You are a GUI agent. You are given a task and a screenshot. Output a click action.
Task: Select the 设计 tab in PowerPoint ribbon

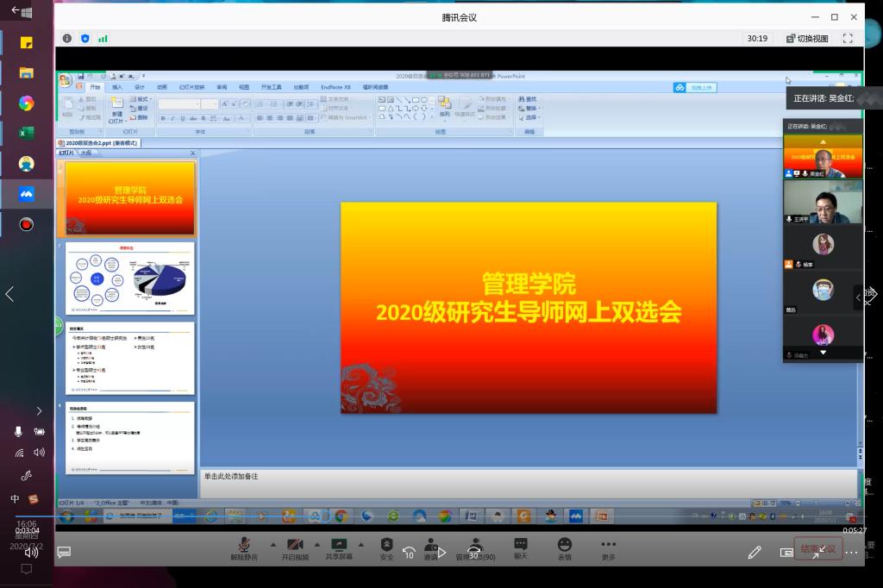point(140,87)
